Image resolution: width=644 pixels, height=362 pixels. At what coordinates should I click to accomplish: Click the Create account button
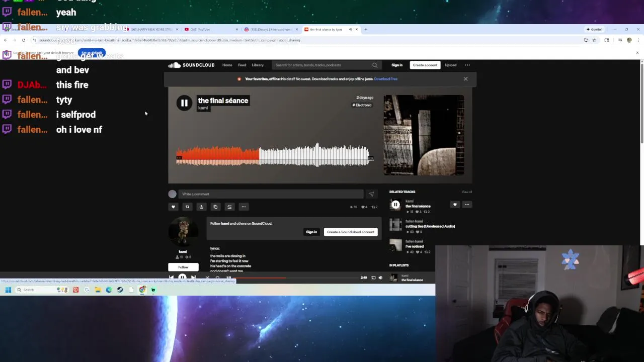coord(425,65)
